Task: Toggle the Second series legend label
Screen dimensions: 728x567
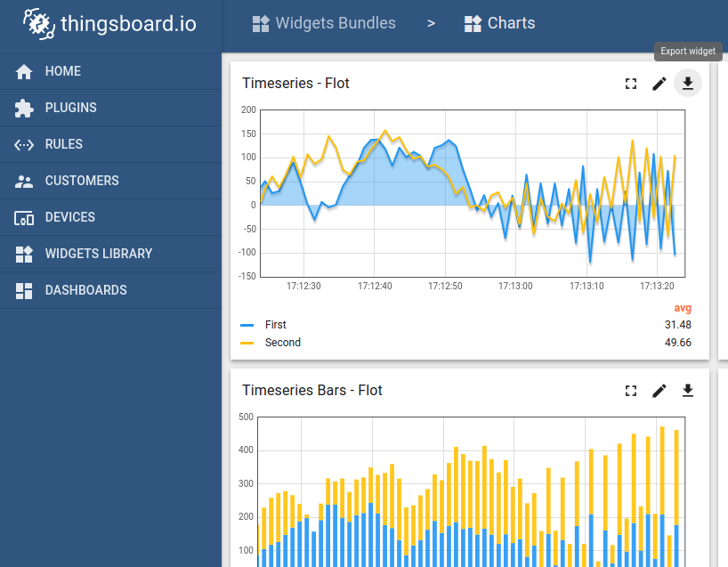Action: 283,343
